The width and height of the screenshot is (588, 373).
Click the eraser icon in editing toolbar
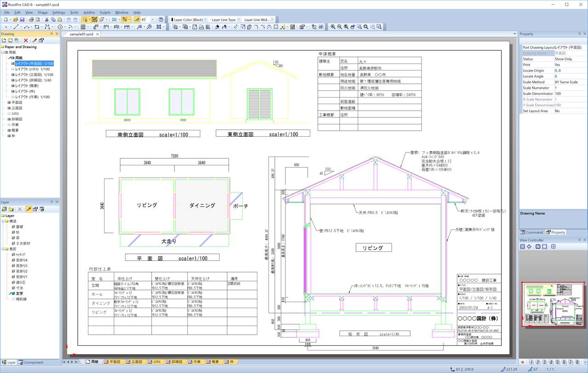pos(217,27)
